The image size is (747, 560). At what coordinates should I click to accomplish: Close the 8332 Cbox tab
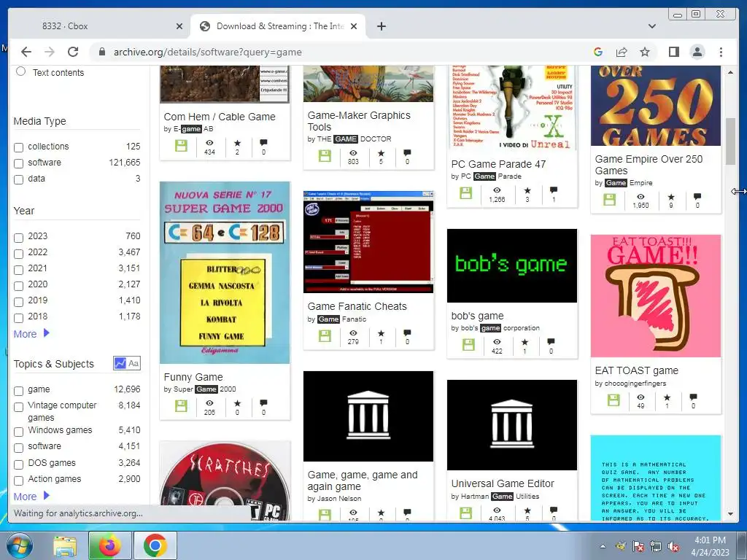pyautogui.click(x=179, y=26)
